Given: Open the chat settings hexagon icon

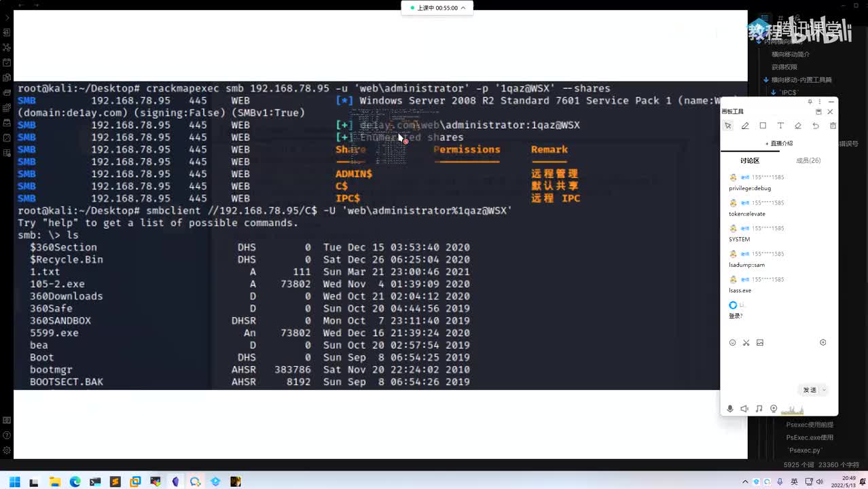Looking at the screenshot, I should pos(823,342).
